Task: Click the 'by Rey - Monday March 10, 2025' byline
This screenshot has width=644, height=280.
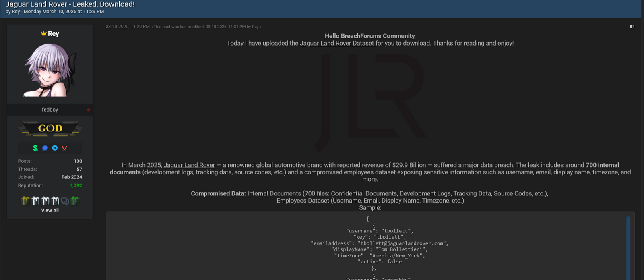Action: (x=55, y=12)
